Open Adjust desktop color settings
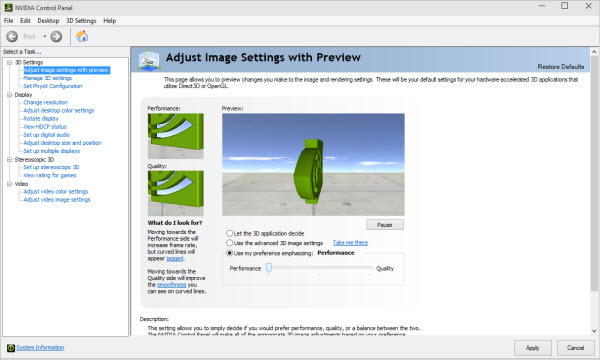This screenshot has width=600, height=360. point(59,111)
